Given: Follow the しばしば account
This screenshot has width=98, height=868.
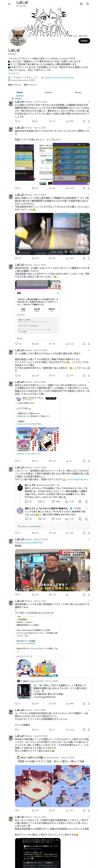Looking at the screenshot, I should (x=84, y=41).
